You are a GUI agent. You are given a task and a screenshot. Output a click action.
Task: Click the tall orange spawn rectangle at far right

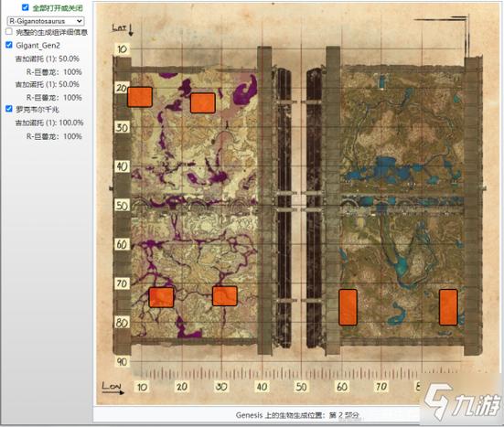(x=448, y=307)
